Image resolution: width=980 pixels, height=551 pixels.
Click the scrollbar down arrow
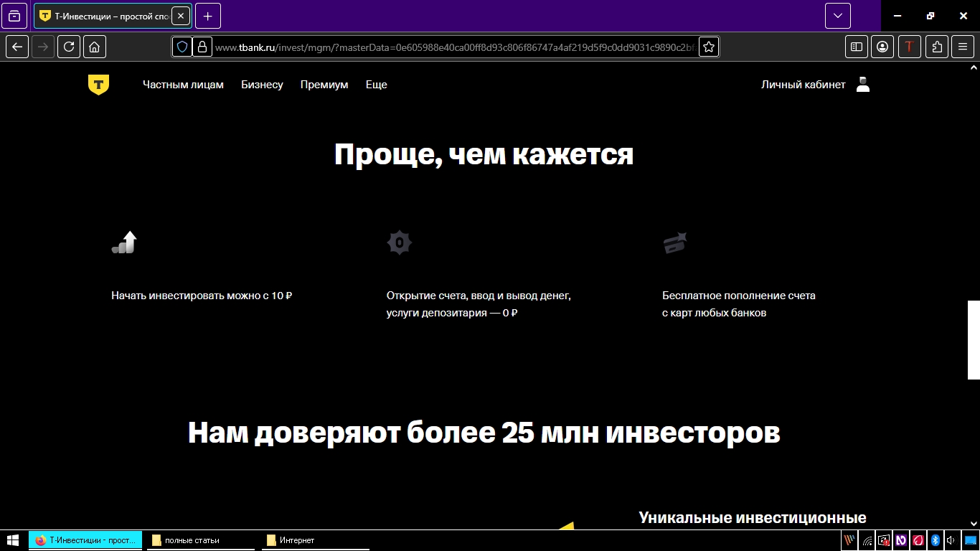pyautogui.click(x=974, y=524)
